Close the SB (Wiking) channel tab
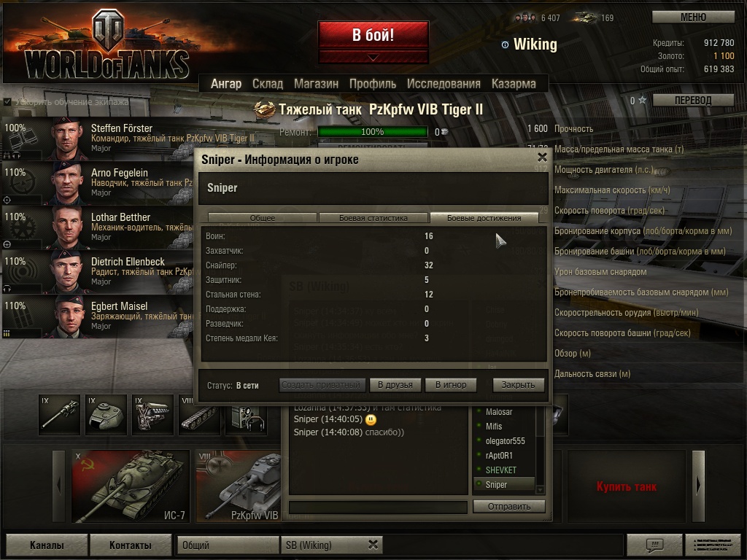Screen dimensions: 747x560 tap(373, 544)
